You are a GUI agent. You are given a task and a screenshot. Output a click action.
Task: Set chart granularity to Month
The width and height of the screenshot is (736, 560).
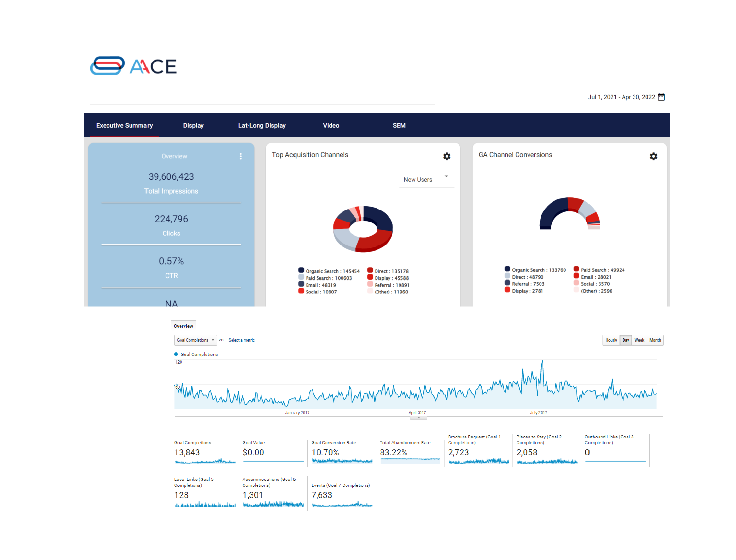(x=655, y=340)
